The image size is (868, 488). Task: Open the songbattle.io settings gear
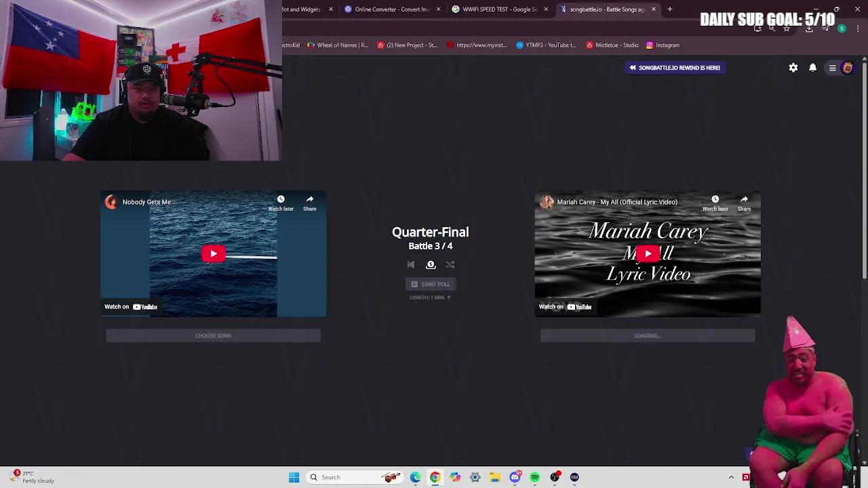793,68
